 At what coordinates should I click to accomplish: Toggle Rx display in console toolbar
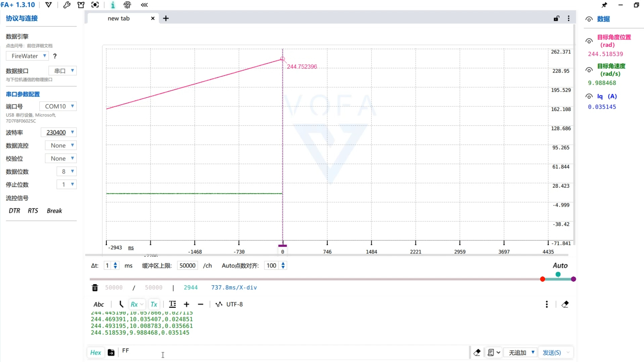135,304
